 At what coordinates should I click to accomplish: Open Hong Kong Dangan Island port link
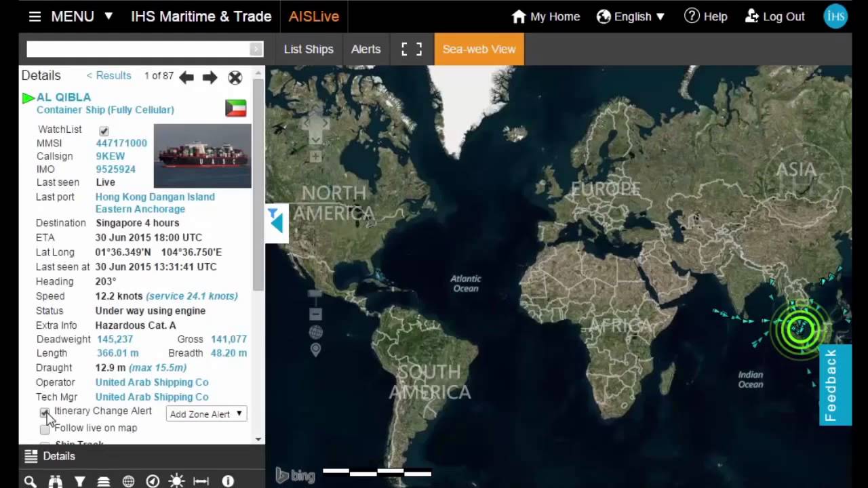pyautogui.click(x=155, y=203)
